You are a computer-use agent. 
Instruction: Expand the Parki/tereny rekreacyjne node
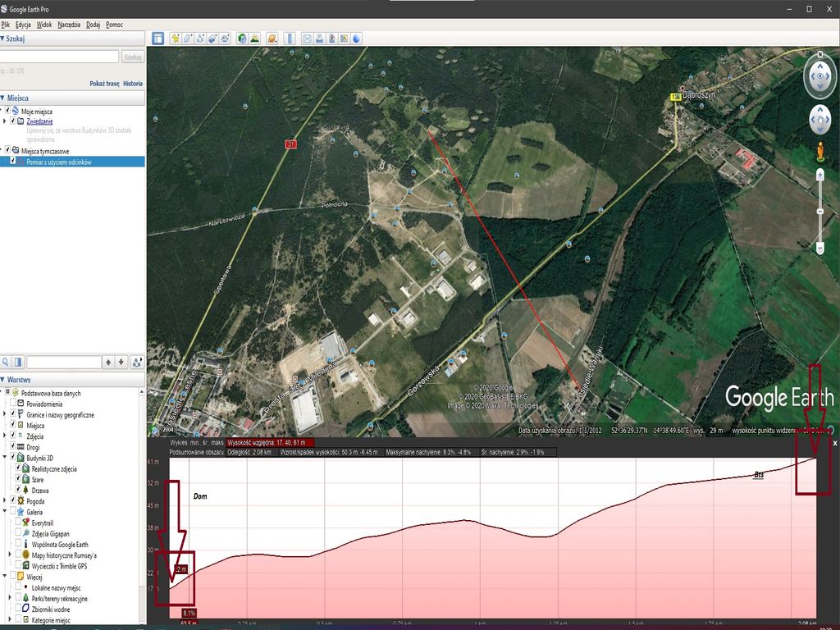coord(10,598)
